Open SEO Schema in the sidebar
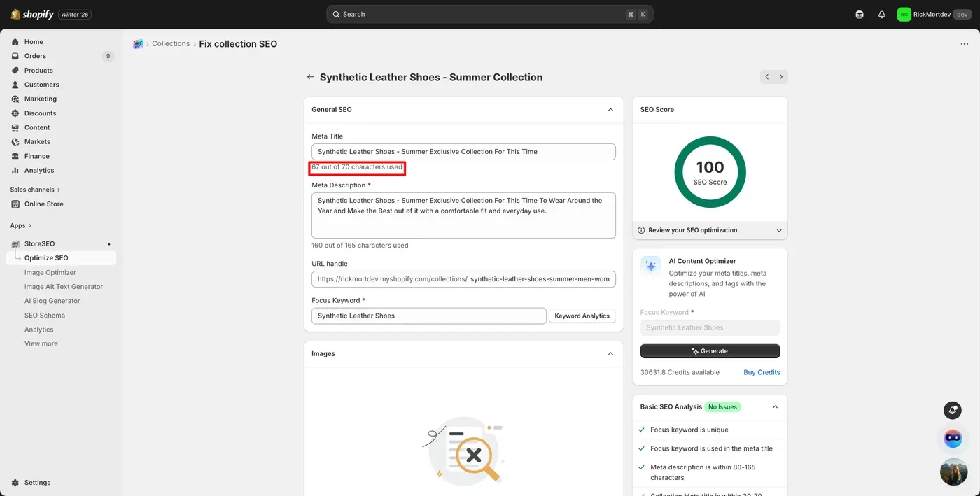The width and height of the screenshot is (980, 496). (x=45, y=316)
